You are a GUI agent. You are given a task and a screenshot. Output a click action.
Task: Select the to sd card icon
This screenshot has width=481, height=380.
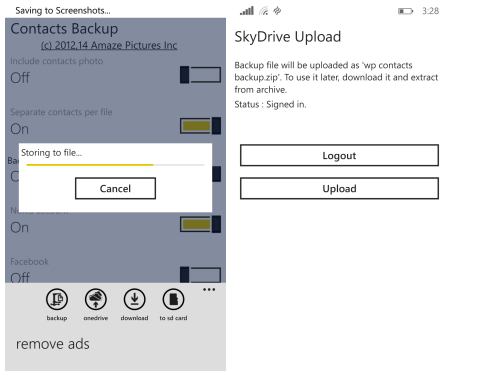pos(173,299)
